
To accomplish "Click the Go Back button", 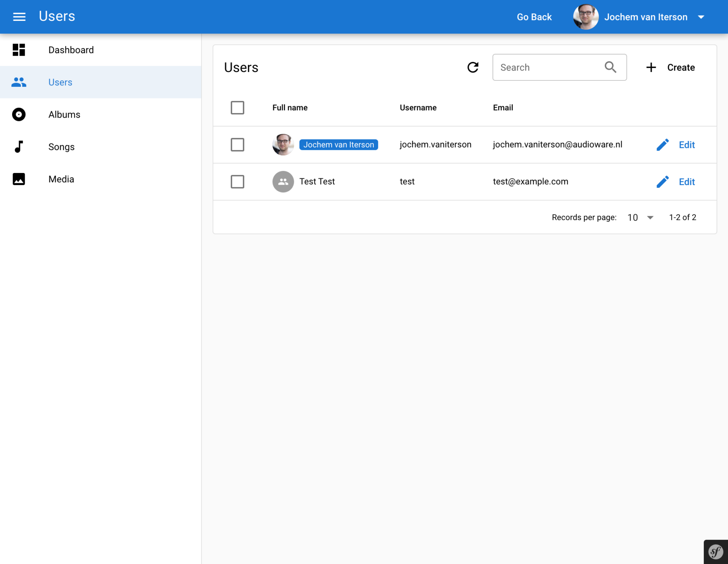I will tap(534, 17).
